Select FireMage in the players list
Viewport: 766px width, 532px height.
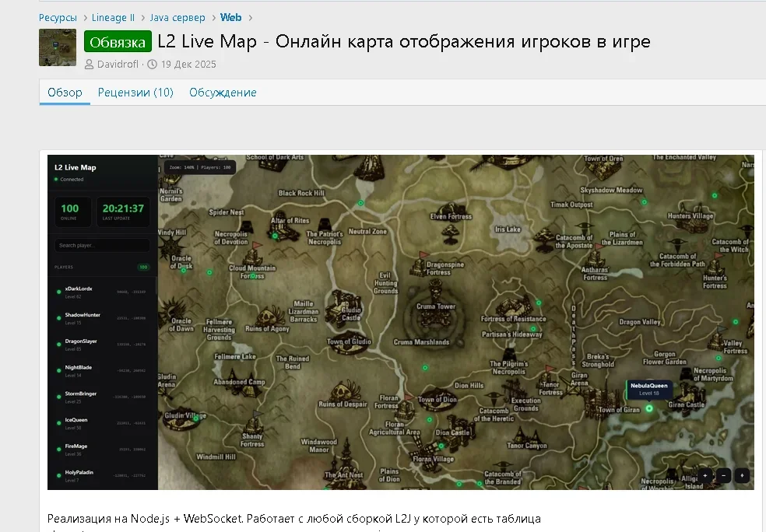pos(102,450)
